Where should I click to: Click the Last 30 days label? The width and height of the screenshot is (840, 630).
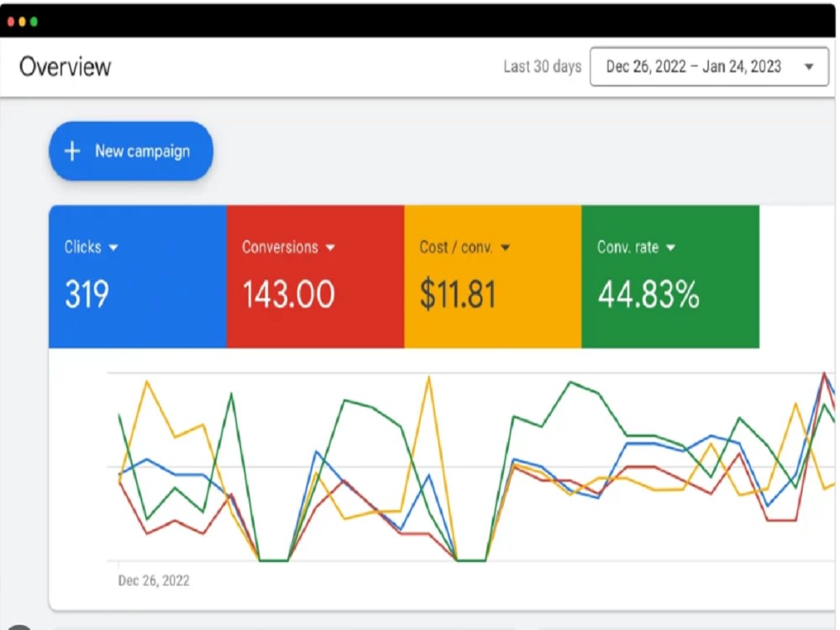point(542,66)
